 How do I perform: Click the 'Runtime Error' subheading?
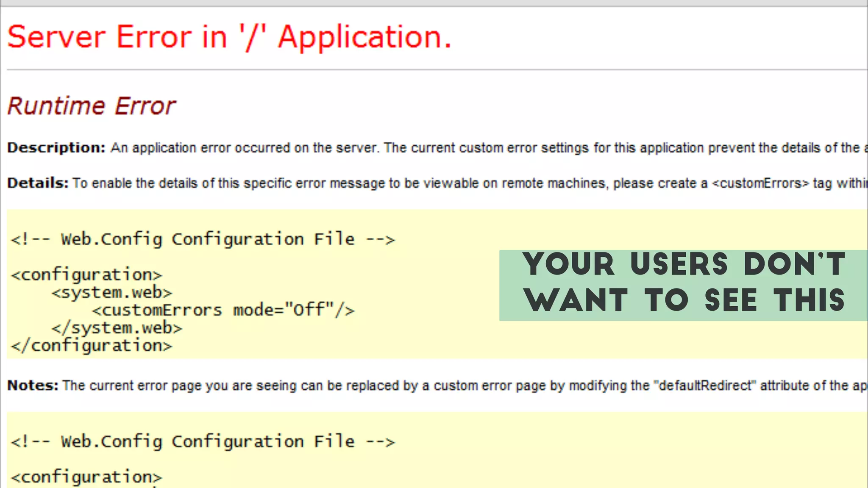click(92, 106)
